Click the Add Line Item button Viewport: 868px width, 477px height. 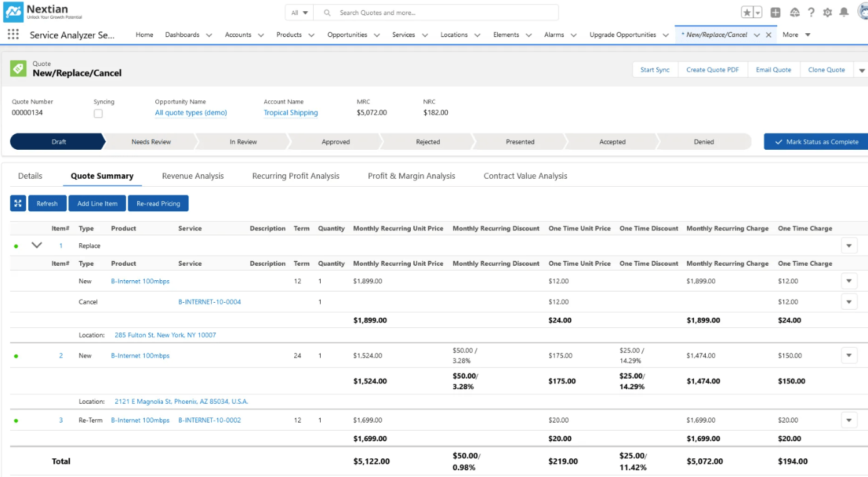[x=97, y=203]
